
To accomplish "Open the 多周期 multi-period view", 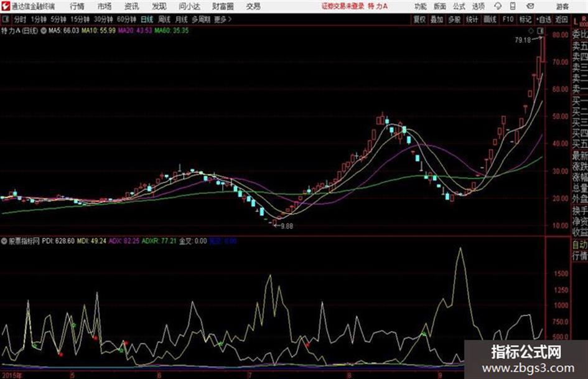I will (201, 19).
